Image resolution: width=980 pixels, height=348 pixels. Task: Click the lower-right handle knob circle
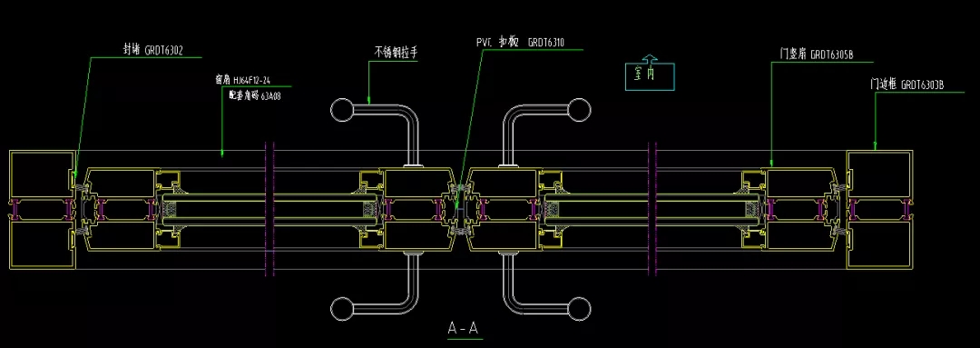[x=579, y=309]
